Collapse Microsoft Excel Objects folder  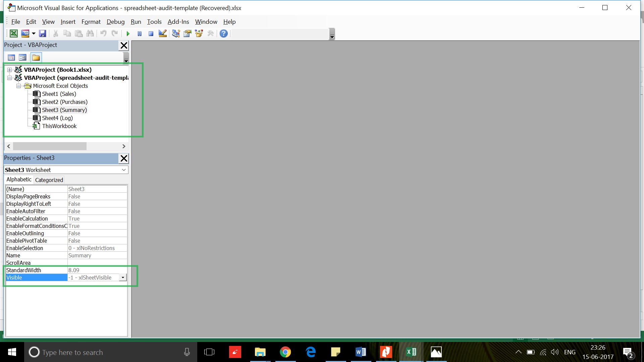(19, 86)
